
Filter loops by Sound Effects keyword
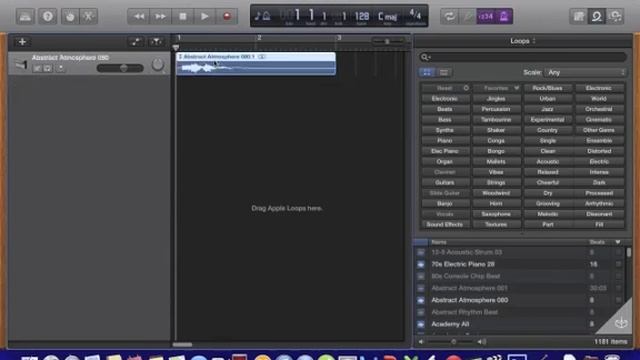click(x=445, y=224)
